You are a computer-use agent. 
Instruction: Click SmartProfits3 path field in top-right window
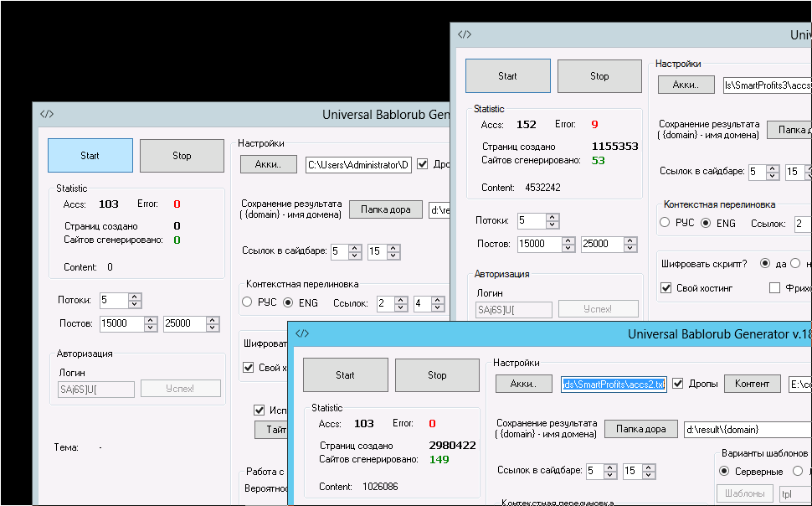pyautogui.click(x=767, y=85)
